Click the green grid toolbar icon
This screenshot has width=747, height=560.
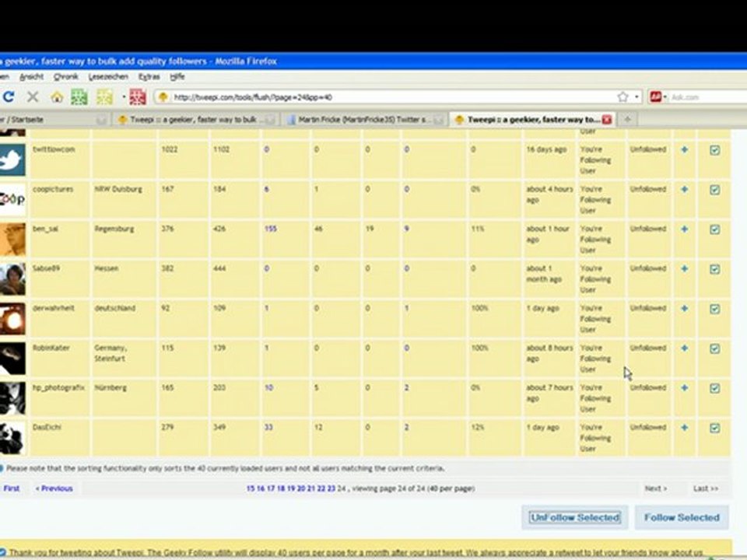point(79,97)
